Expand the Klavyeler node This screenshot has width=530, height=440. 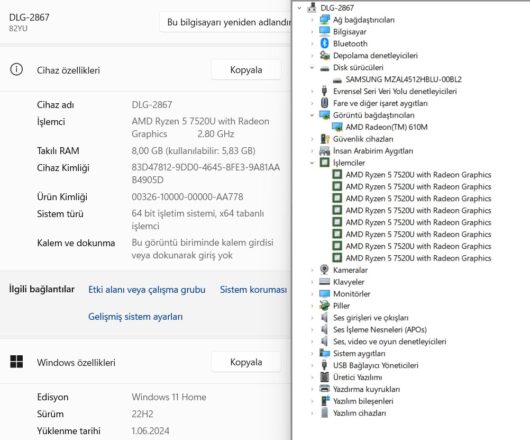[312, 282]
